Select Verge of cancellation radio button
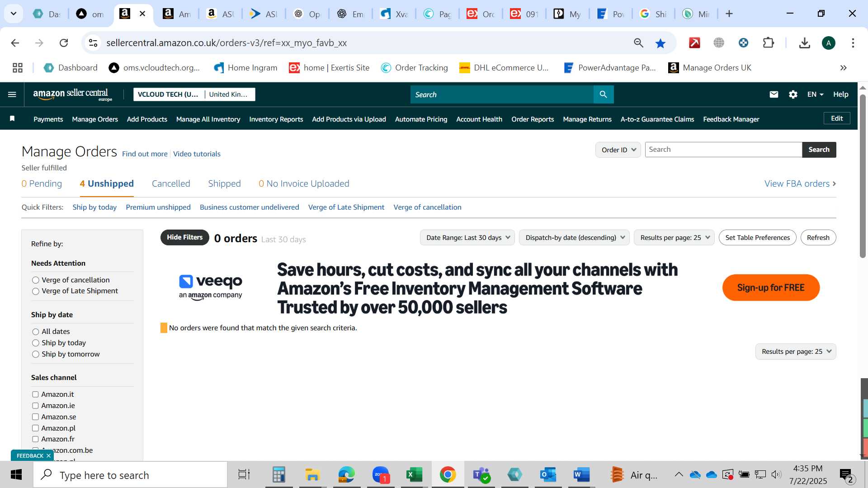This screenshot has height=488, width=868. 36,280
